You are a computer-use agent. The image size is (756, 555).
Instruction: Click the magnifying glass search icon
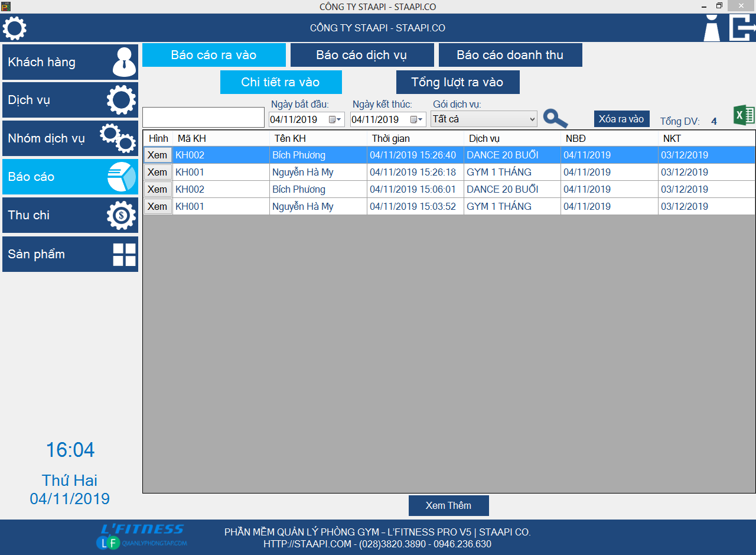(555, 119)
